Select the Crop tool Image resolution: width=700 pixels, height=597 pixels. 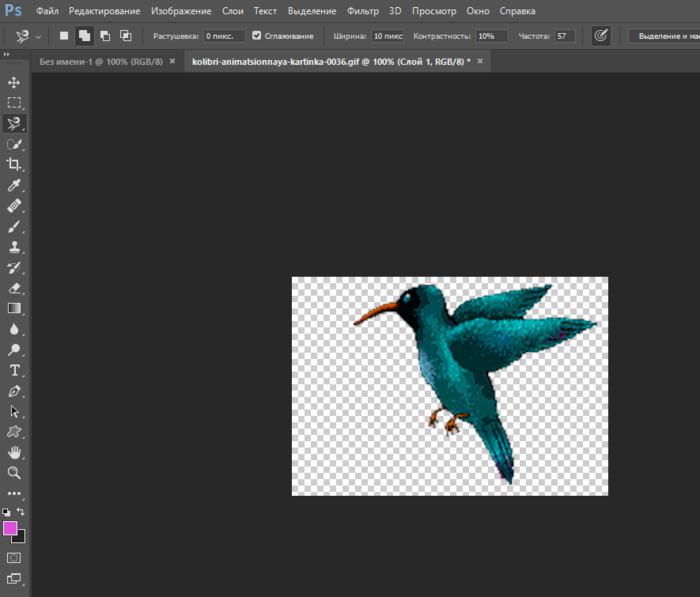[14, 165]
